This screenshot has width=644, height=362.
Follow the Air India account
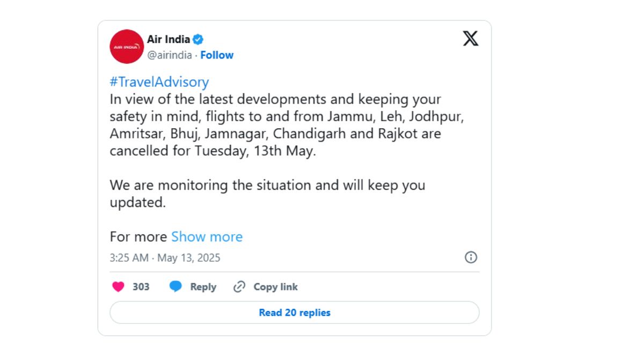point(217,55)
